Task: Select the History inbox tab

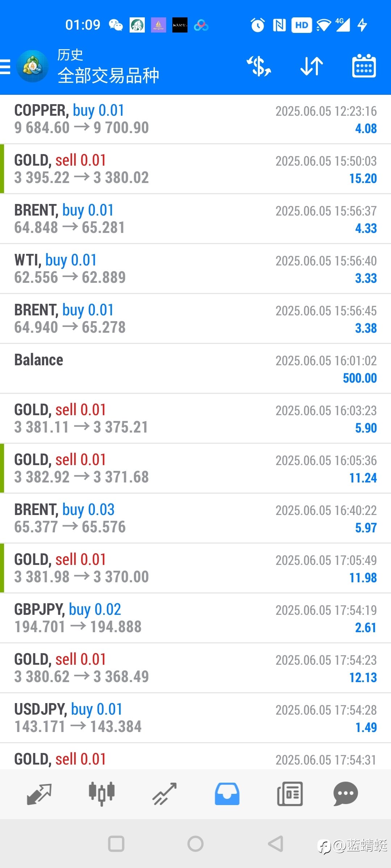Action: click(x=227, y=794)
